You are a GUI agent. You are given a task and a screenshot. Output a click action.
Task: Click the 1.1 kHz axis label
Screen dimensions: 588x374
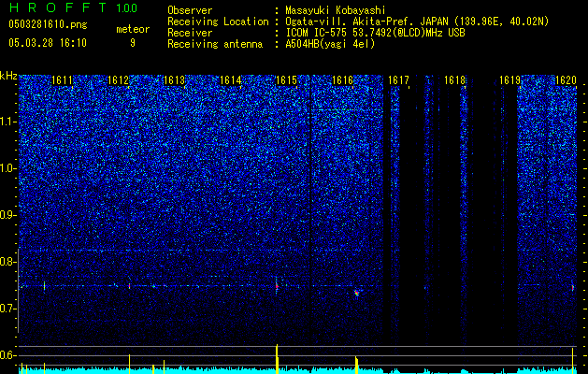[8, 122]
